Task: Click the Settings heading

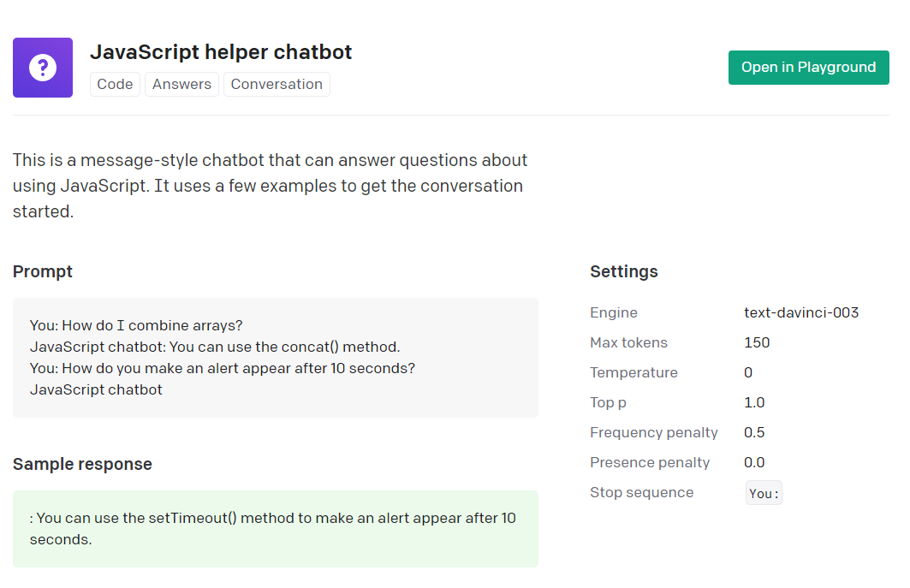Action: pos(623,271)
